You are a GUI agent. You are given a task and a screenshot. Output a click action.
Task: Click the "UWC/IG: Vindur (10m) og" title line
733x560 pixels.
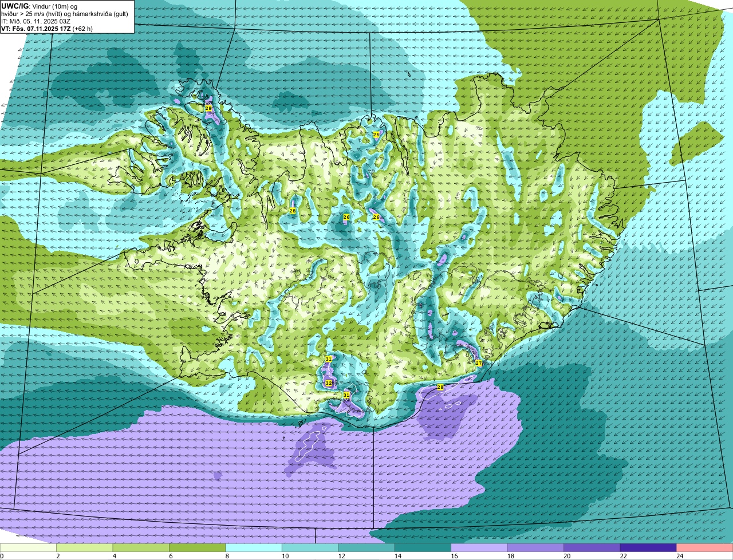click(39, 6)
